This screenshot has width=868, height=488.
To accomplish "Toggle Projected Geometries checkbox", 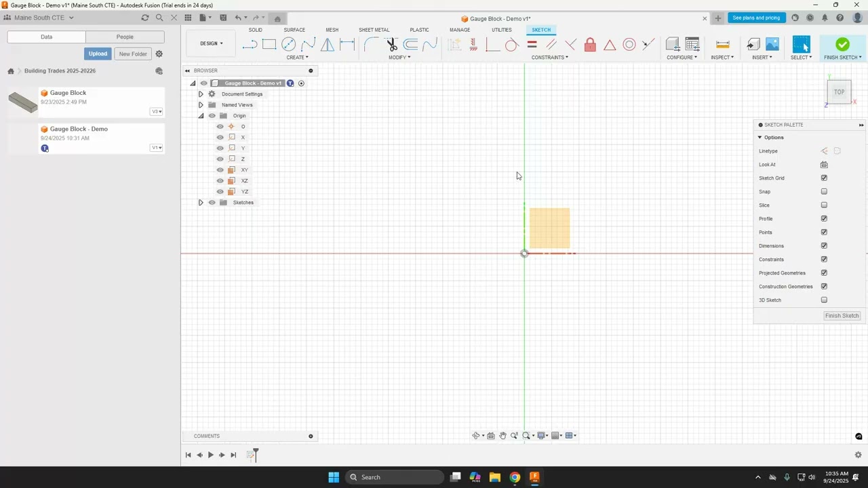I will (824, 273).
